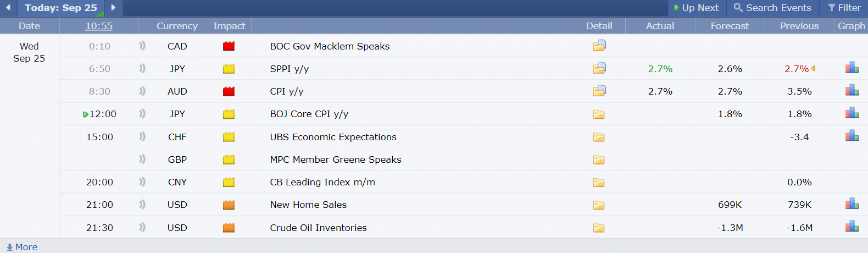Viewport: 868px width, 253px height.
Task: Select the Impact column header
Action: (229, 26)
